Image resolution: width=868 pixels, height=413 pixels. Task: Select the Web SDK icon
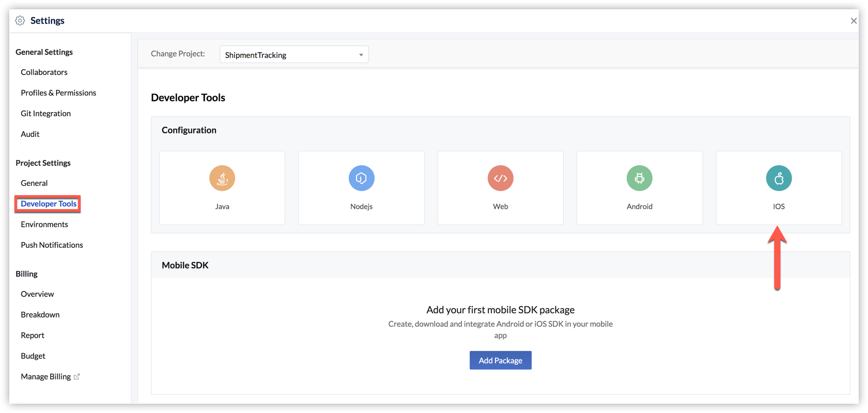pyautogui.click(x=500, y=178)
